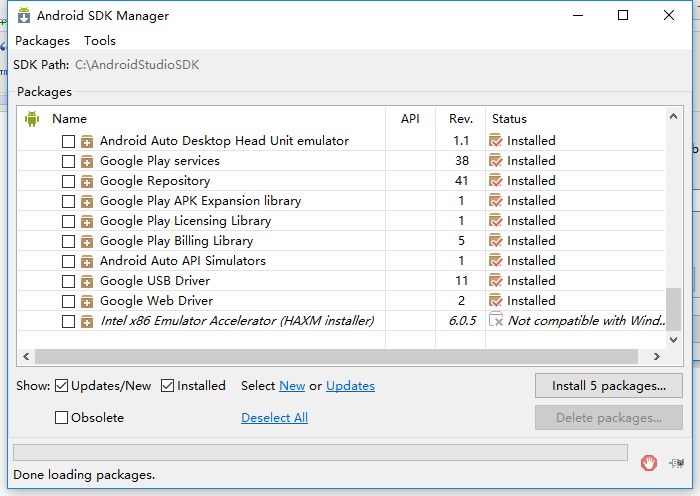Click the New selection link

pyautogui.click(x=292, y=386)
